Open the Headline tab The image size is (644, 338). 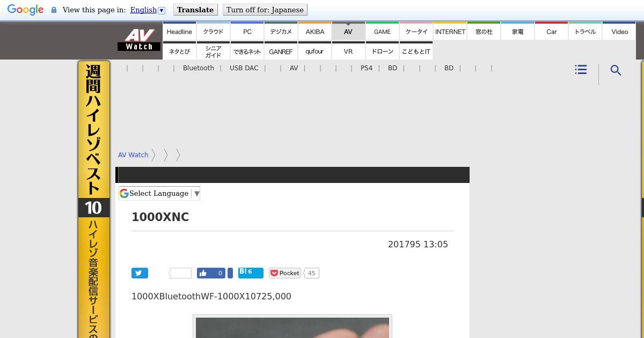click(179, 31)
